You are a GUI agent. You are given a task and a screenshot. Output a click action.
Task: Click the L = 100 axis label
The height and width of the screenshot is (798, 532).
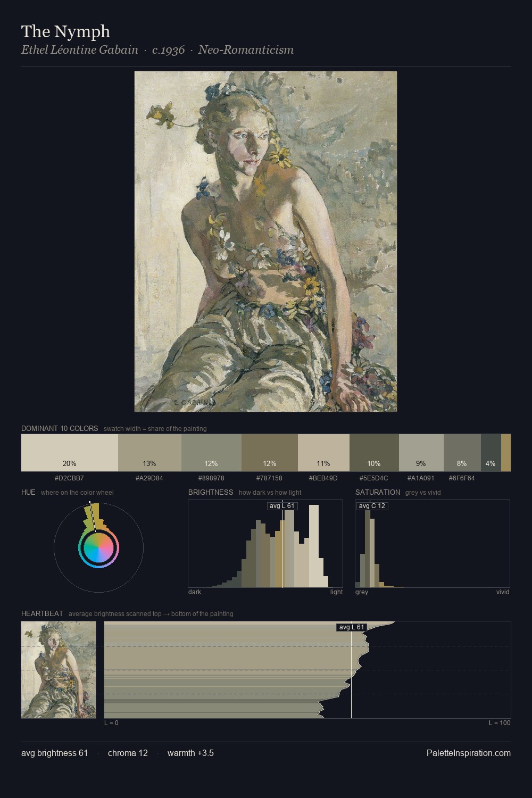[x=500, y=723]
